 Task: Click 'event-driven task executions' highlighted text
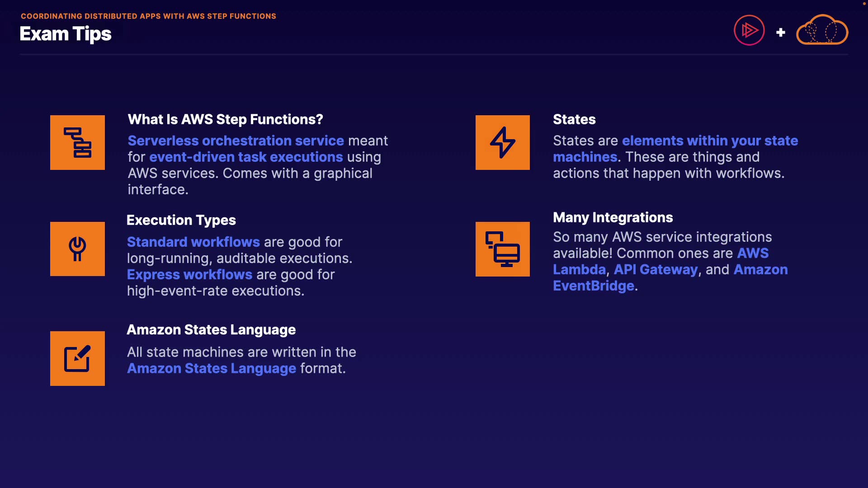click(246, 157)
